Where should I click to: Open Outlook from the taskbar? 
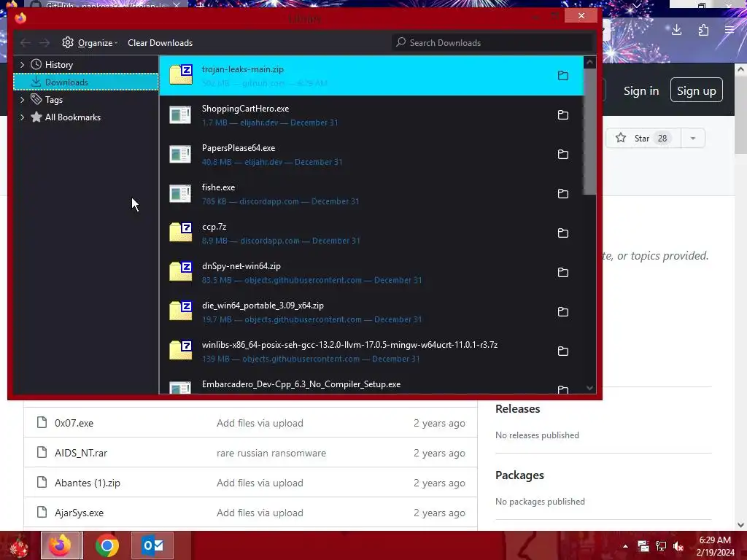(x=153, y=545)
